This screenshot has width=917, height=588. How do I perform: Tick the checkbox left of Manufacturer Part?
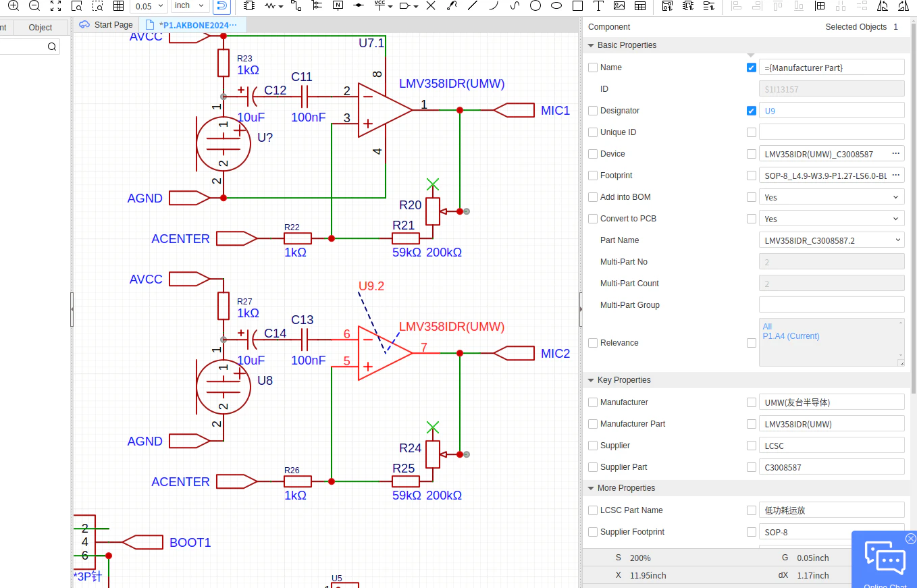593,424
